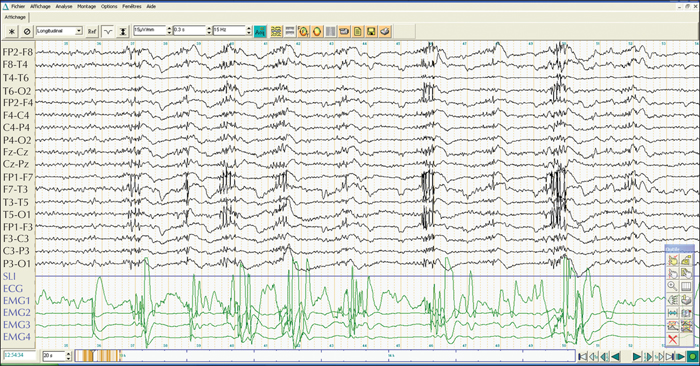Click the 15 Hz filter field

(229, 30)
